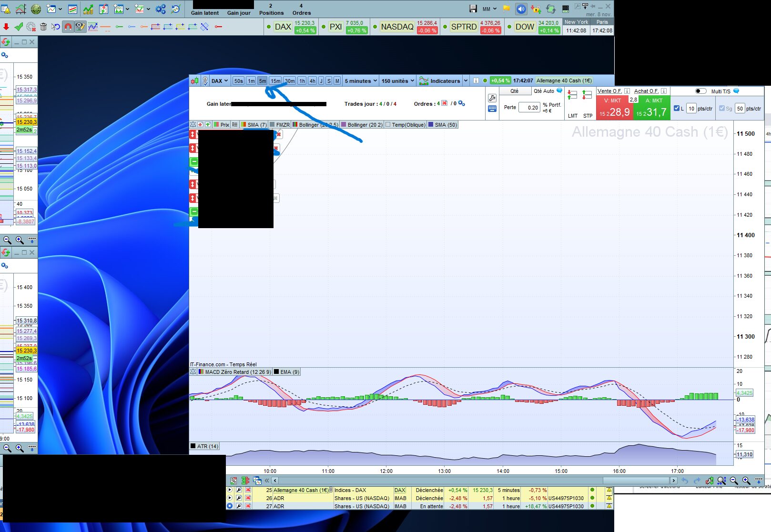Click the Bollinger (20 2) purple color swatch
Viewport: 771px width, 532px height.
coord(344,125)
